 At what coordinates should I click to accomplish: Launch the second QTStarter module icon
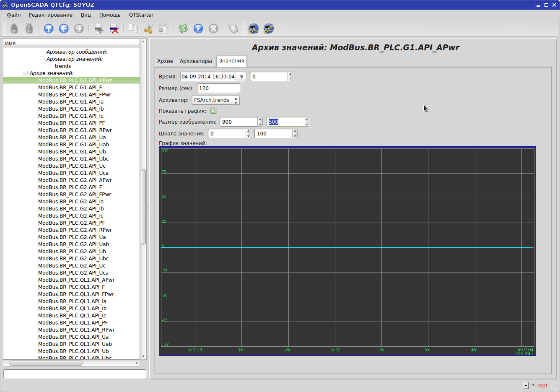tap(269, 29)
